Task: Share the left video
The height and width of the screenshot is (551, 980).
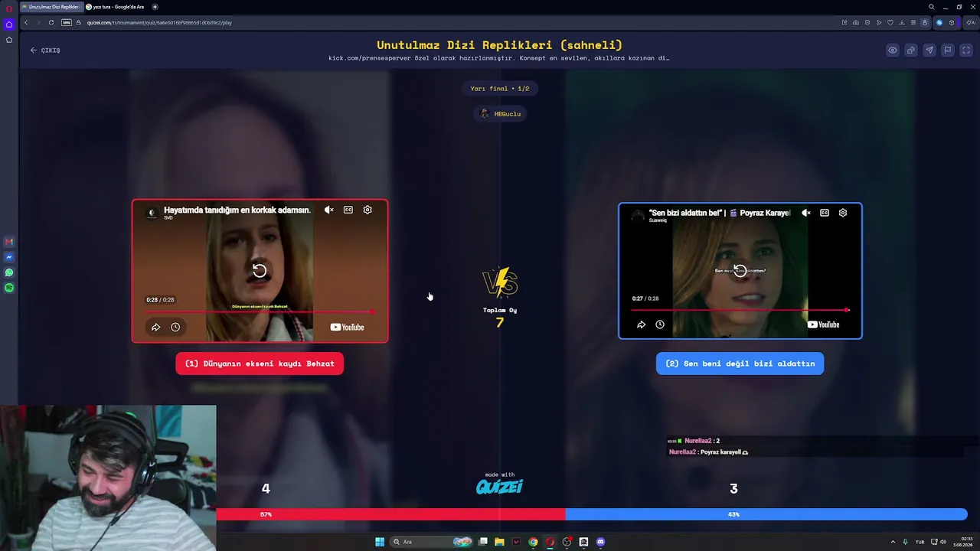Action: pos(155,328)
